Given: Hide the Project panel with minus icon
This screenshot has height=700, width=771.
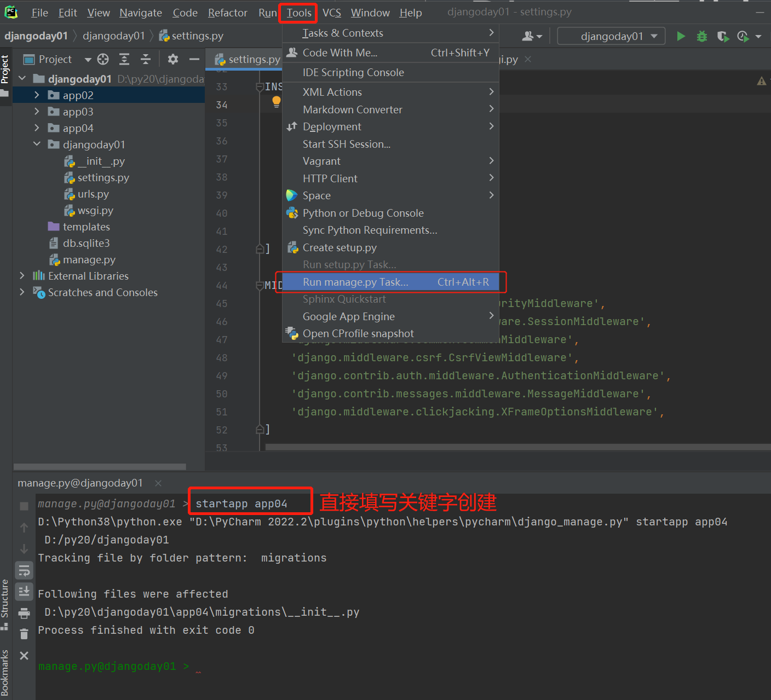Looking at the screenshot, I should tap(194, 59).
